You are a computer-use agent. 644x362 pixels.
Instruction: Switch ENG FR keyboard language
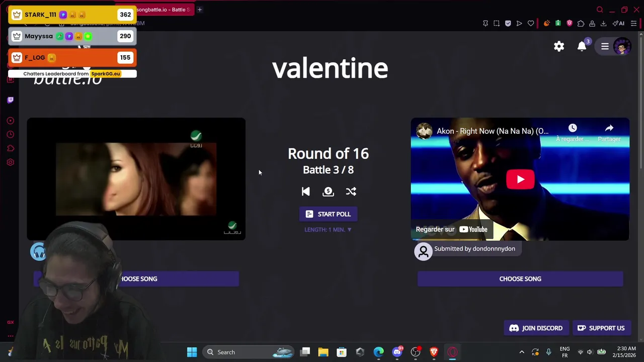[565, 352]
